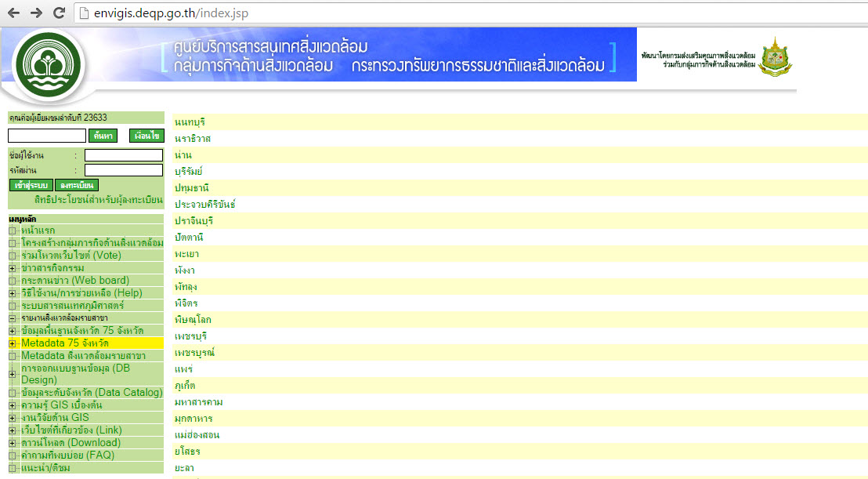Image resolution: width=868 pixels, height=479 pixels.
Task: Click the browser forward arrow
Action: tap(36, 13)
